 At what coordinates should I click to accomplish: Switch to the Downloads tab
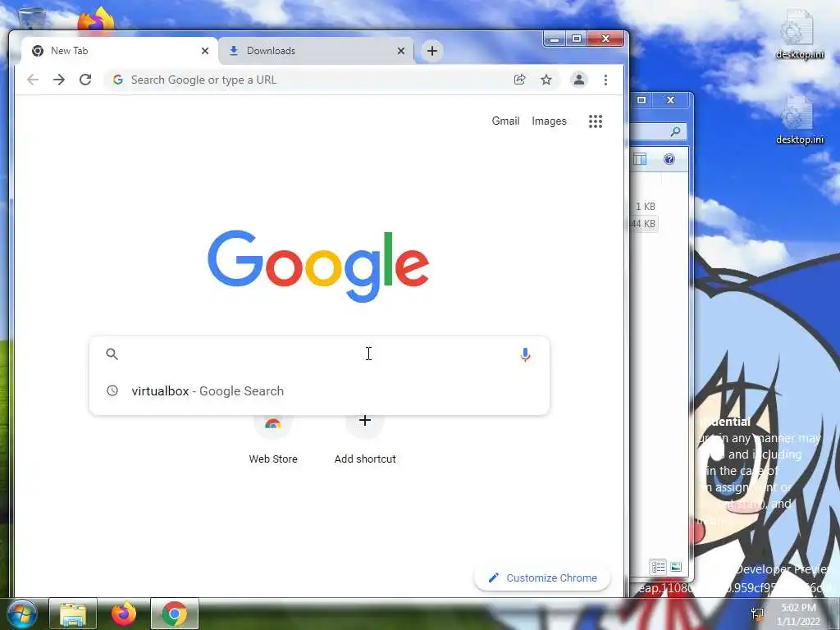316,51
